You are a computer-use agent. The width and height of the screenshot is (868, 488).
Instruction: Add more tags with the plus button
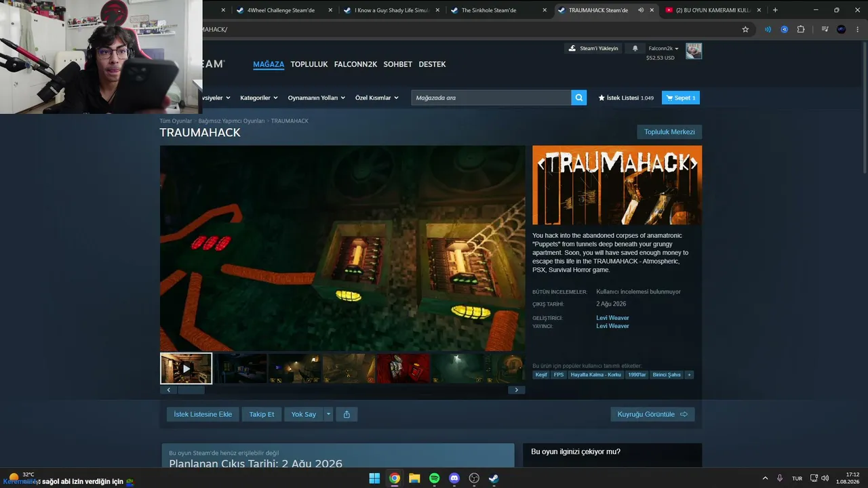pos(689,375)
